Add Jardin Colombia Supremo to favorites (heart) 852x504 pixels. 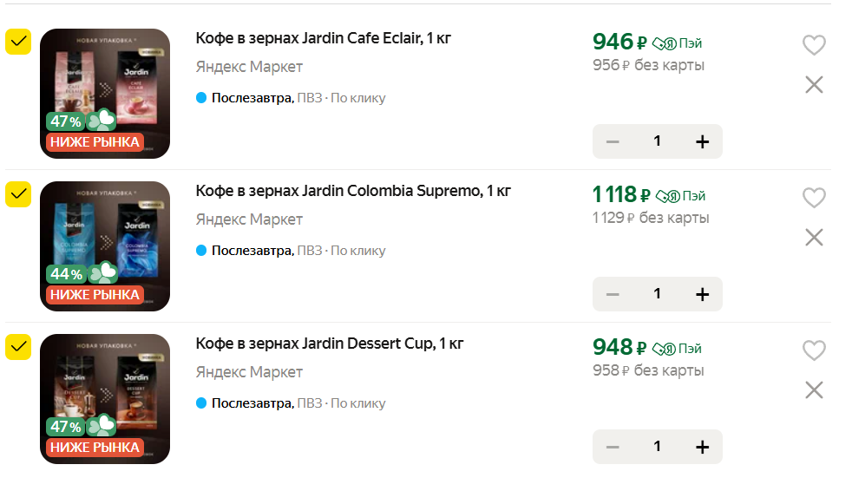pyautogui.click(x=814, y=198)
